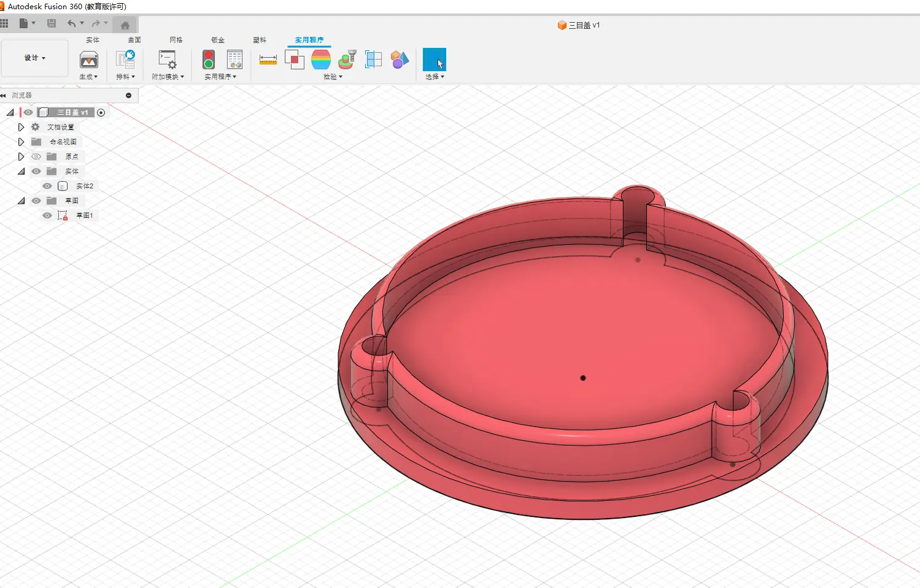Show the hidden 原点 origin folder

coord(36,157)
